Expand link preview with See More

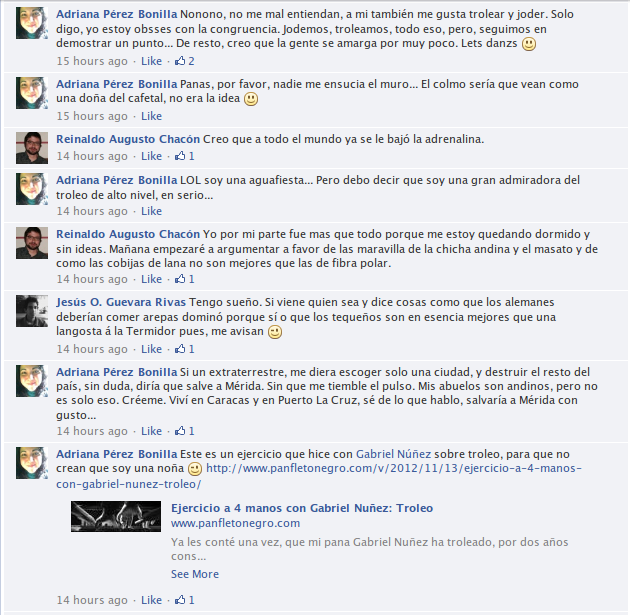(x=195, y=574)
